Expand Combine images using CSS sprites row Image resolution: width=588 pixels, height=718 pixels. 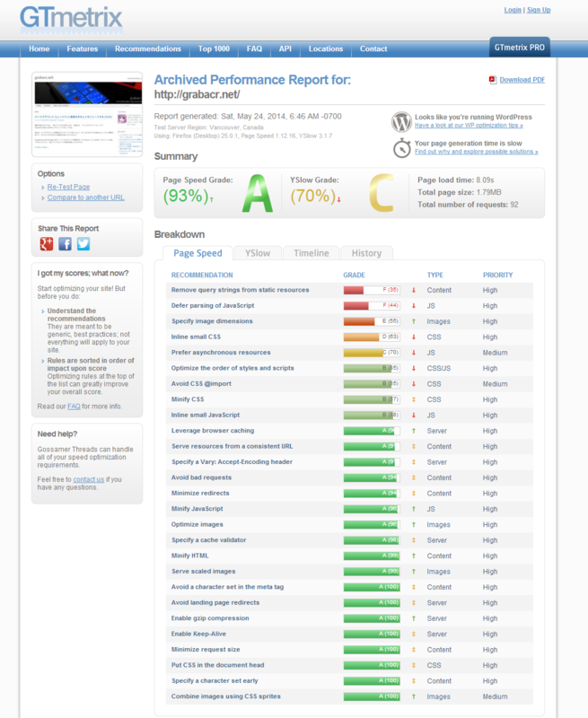225,696
